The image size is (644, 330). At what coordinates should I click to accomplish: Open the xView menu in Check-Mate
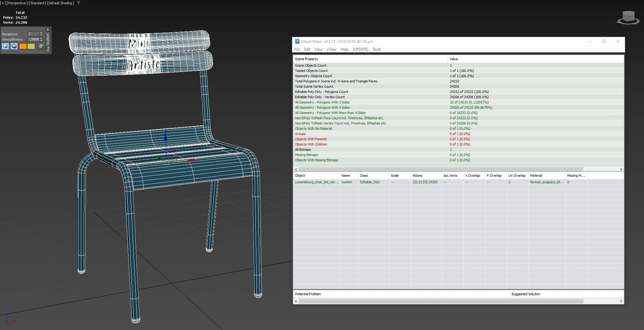[x=331, y=49]
